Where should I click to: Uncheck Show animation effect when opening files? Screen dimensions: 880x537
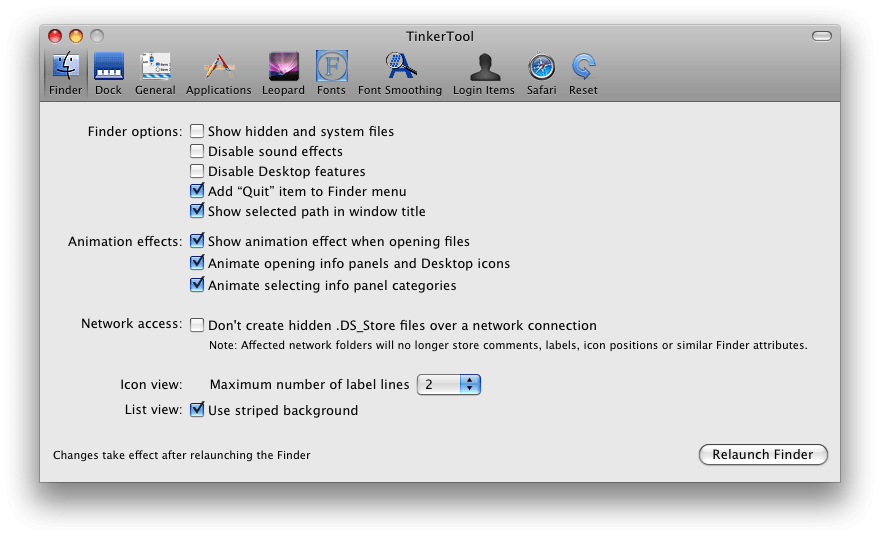tap(196, 241)
